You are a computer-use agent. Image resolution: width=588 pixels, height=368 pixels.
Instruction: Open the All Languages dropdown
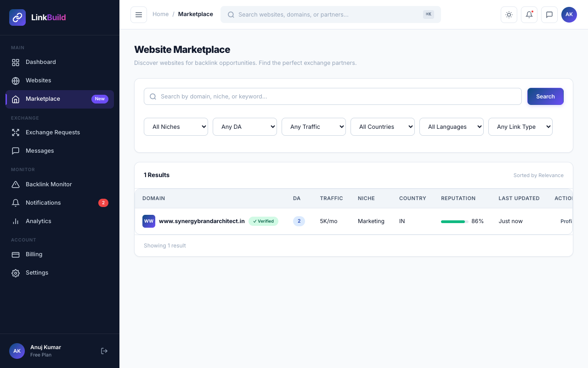coord(452,127)
